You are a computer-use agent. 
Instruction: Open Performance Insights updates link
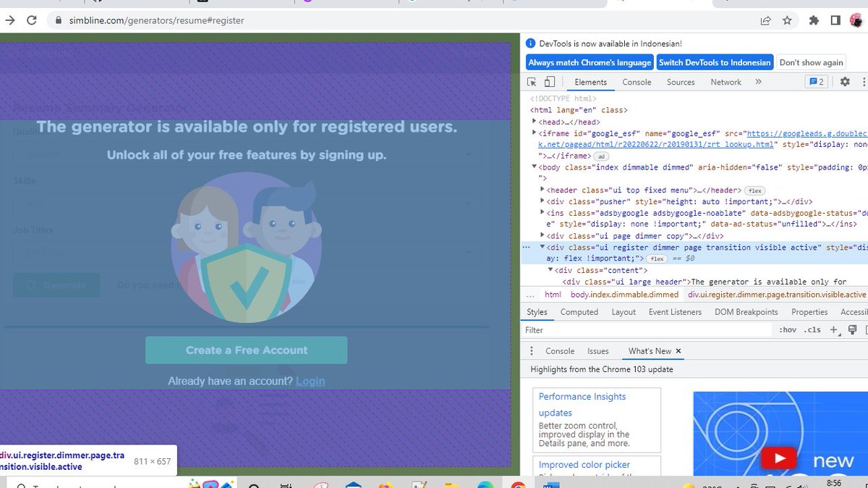coord(582,405)
